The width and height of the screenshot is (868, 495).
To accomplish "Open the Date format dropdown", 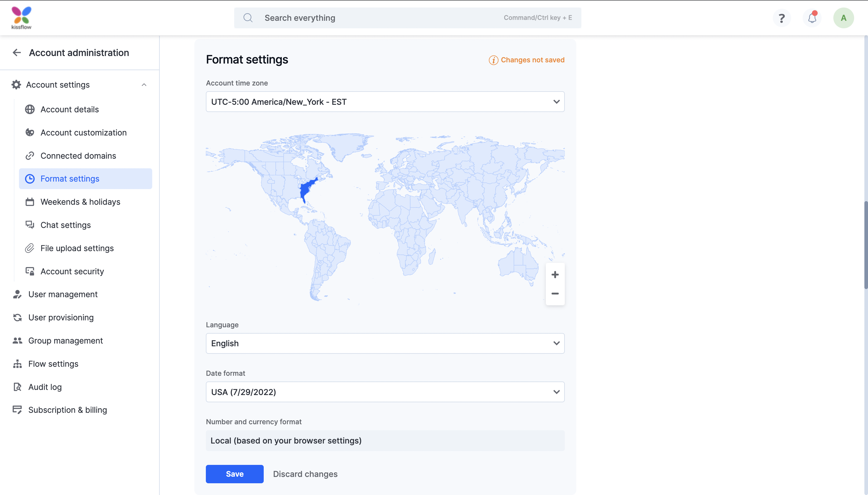I will [x=385, y=392].
